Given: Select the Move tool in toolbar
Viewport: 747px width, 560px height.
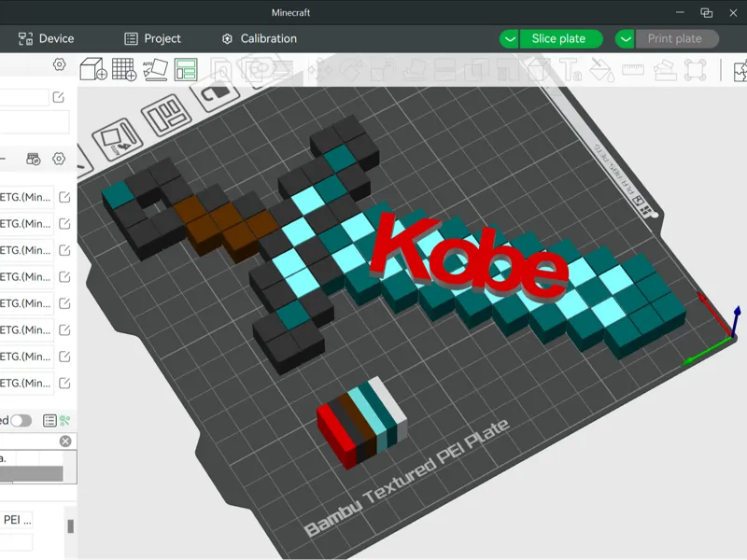Looking at the screenshot, I should (319, 70).
